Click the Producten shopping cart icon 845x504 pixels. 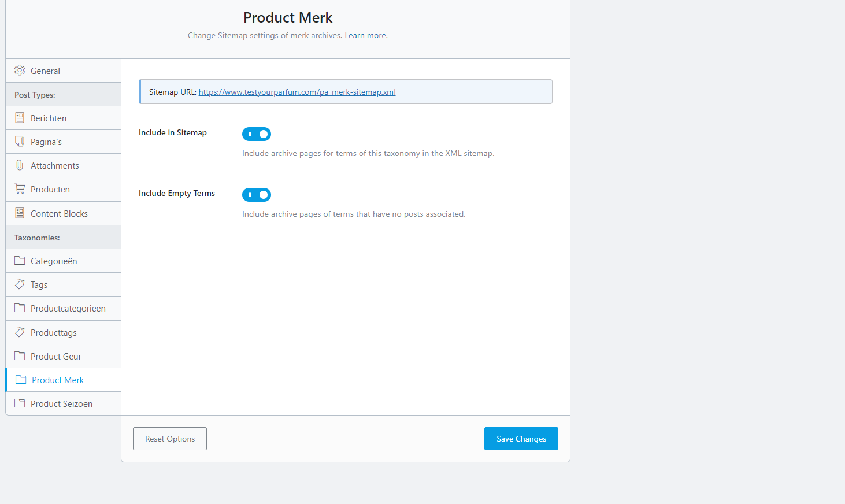20,189
